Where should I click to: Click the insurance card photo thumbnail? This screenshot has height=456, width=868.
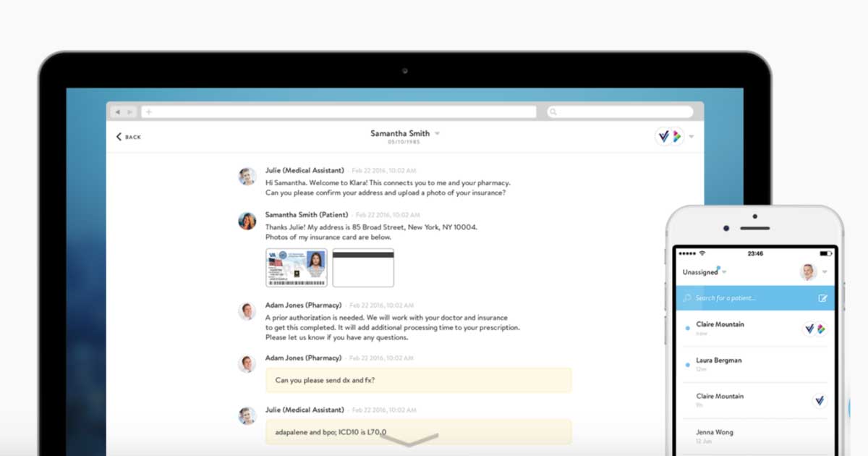coord(298,267)
